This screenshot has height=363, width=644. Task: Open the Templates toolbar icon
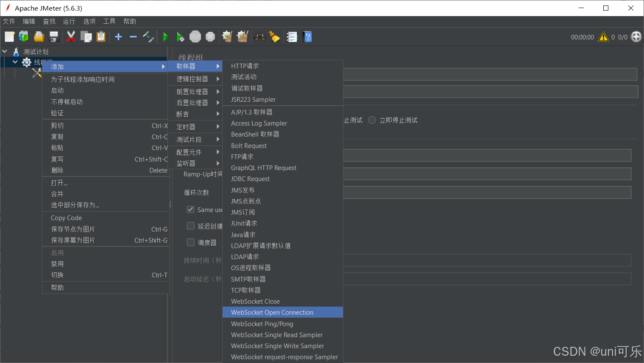click(x=24, y=37)
